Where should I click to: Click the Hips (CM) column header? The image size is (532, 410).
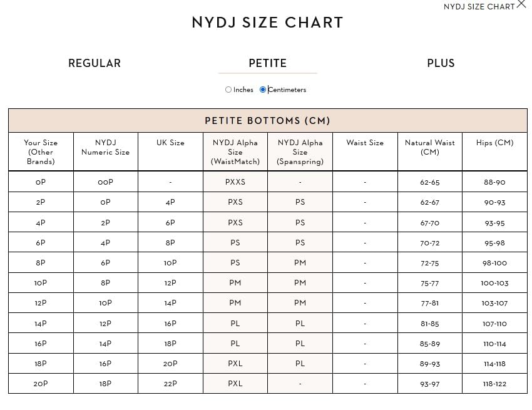pos(494,143)
